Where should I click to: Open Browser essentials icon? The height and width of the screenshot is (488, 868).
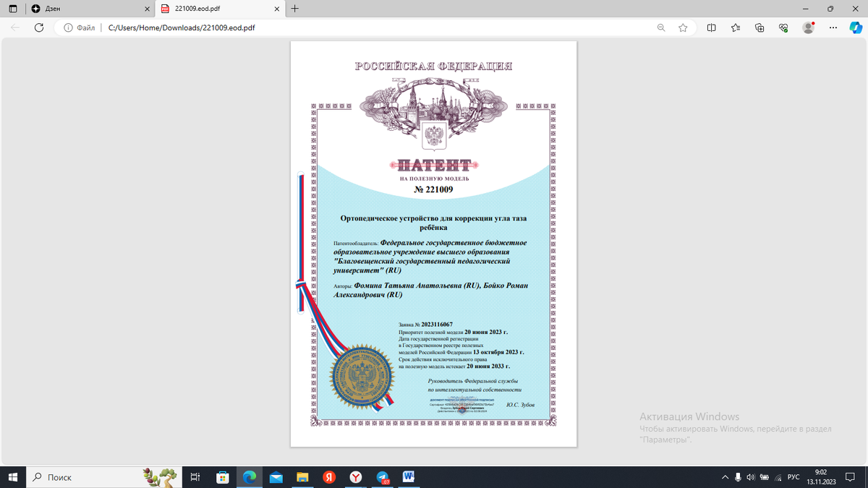pos(783,27)
